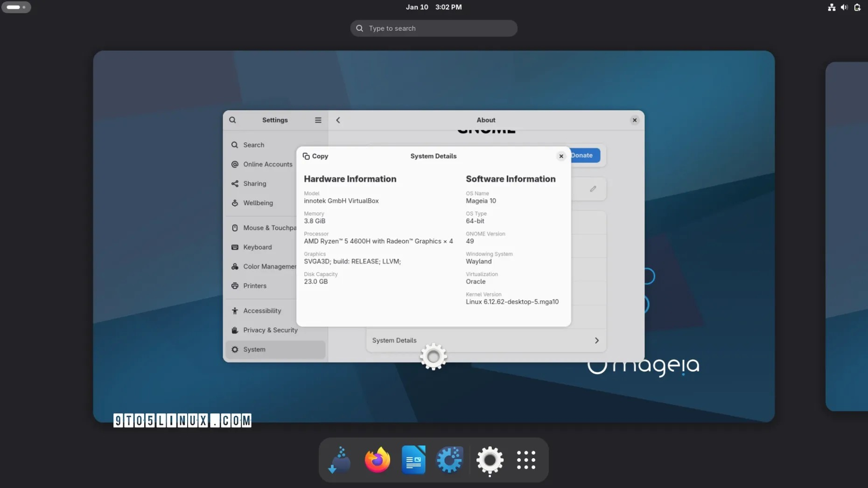Click the edit pencil next to device name
The height and width of the screenshot is (488, 868).
tap(593, 188)
